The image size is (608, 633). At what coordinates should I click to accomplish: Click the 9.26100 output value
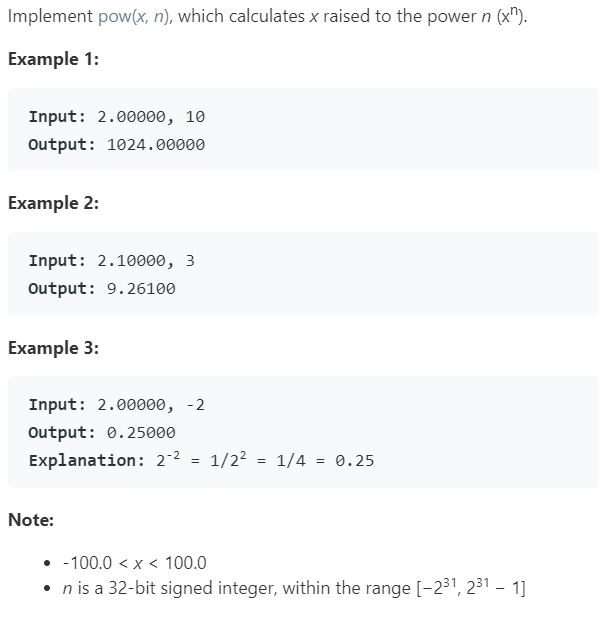(x=141, y=289)
